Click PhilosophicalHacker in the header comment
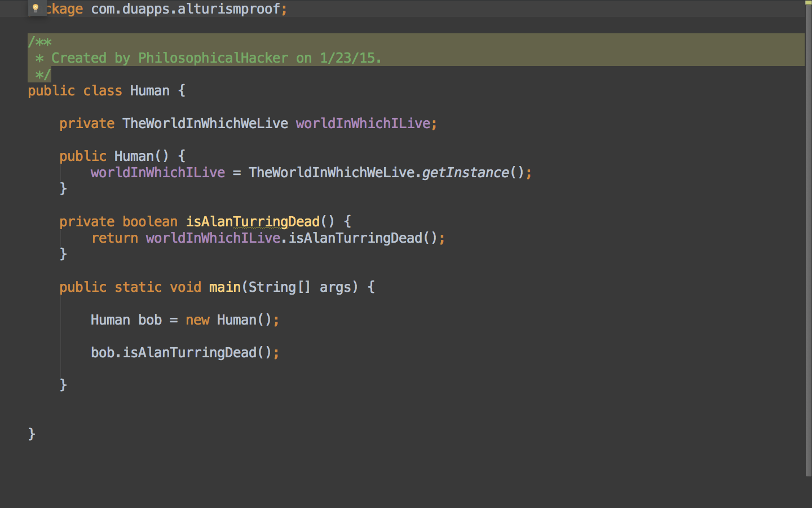The width and height of the screenshot is (812, 508). pyautogui.click(x=213, y=58)
